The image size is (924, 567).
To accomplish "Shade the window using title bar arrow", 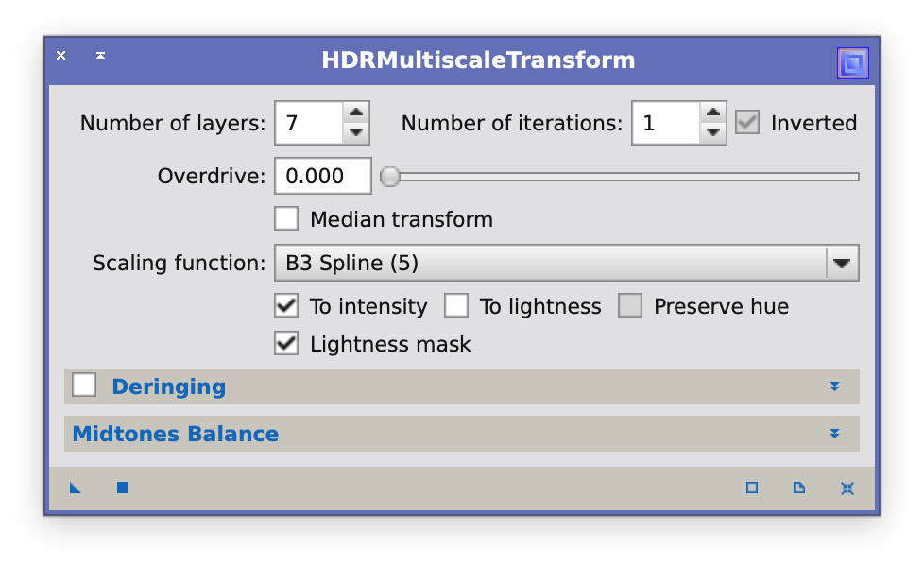I will (100, 56).
